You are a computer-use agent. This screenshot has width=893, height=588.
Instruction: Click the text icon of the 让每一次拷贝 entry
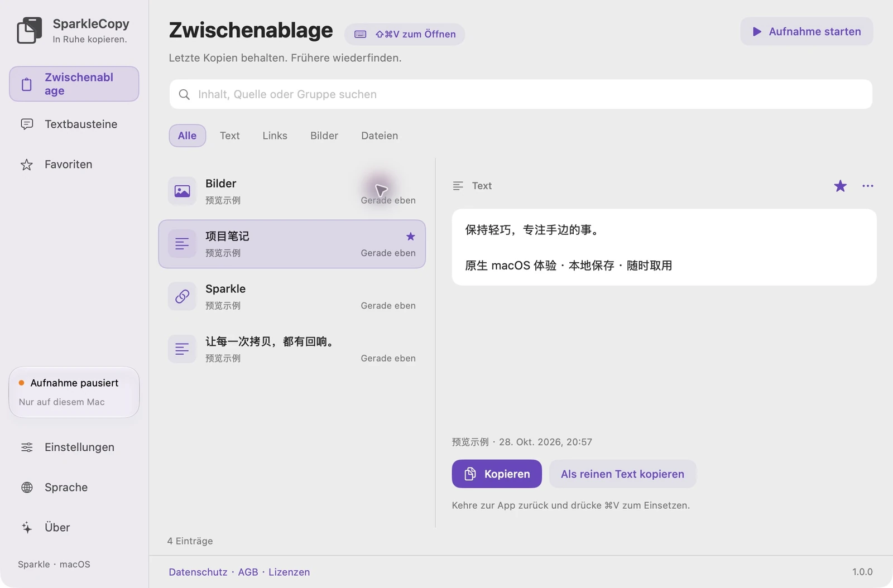click(x=183, y=349)
